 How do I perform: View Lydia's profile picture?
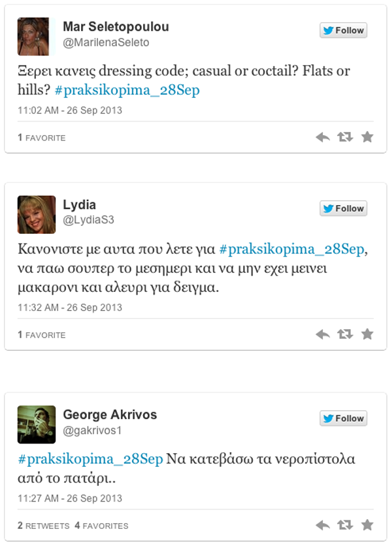coord(37,215)
